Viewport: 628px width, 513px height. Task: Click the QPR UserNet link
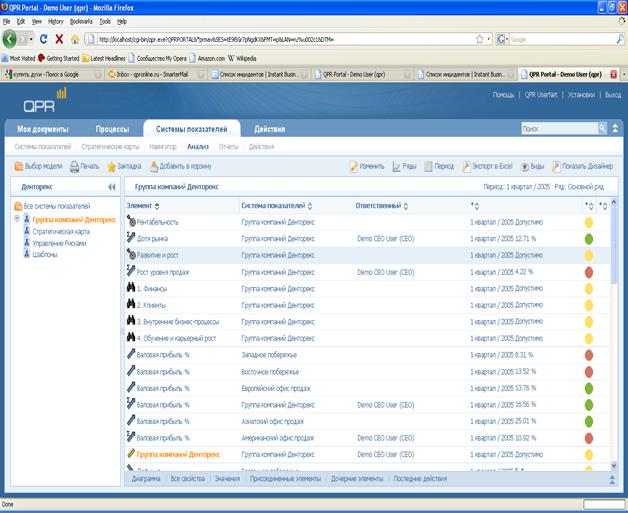[x=541, y=95]
